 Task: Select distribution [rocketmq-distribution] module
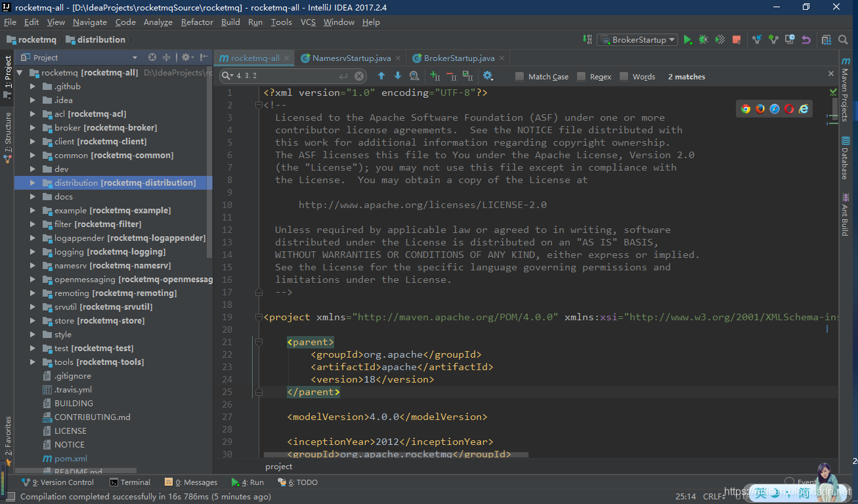point(113,183)
